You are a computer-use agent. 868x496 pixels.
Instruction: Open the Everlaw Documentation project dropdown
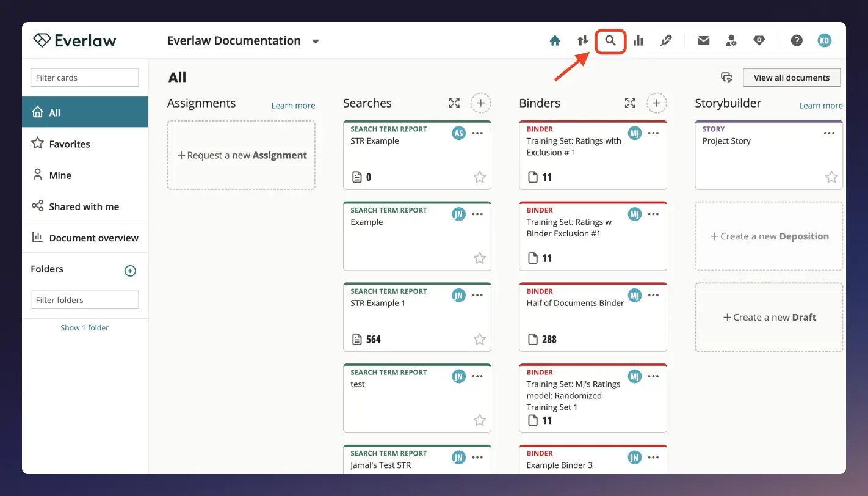coord(316,41)
